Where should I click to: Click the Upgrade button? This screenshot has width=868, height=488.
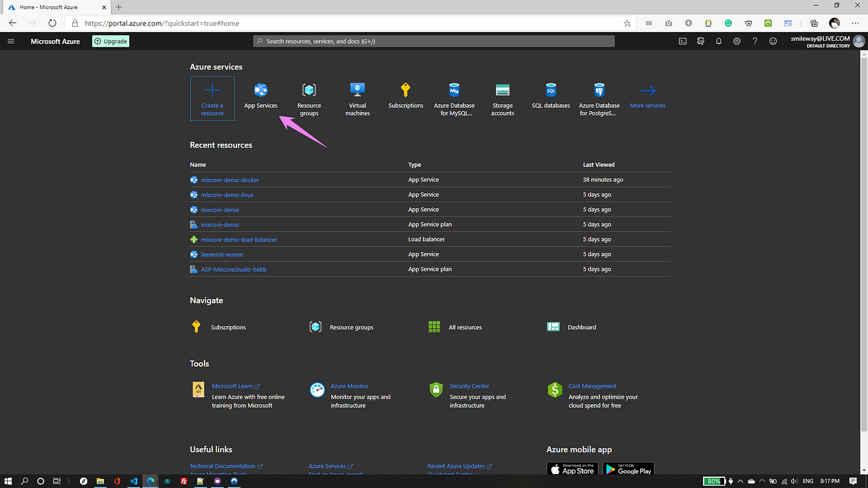(110, 41)
